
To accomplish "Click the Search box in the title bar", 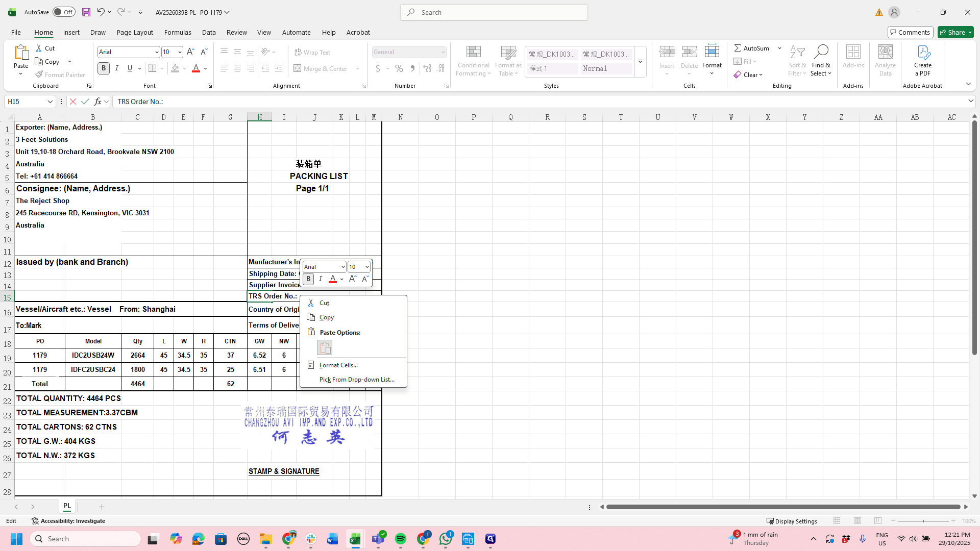I will pos(494,12).
